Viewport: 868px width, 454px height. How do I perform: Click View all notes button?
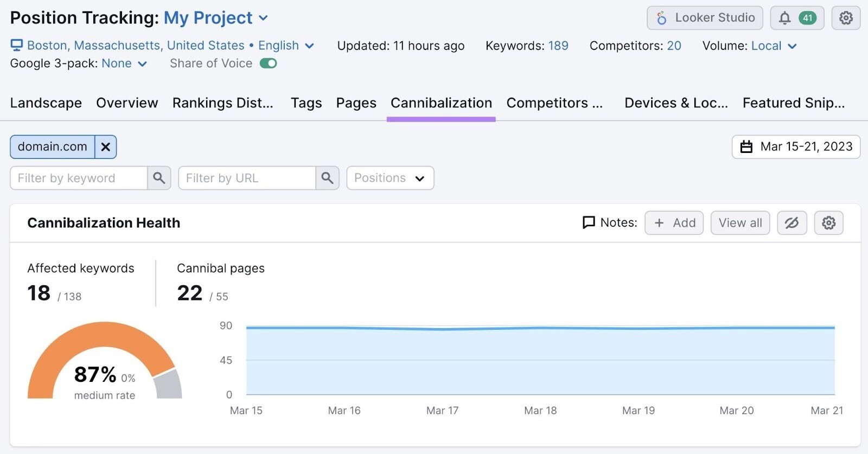pyautogui.click(x=740, y=223)
